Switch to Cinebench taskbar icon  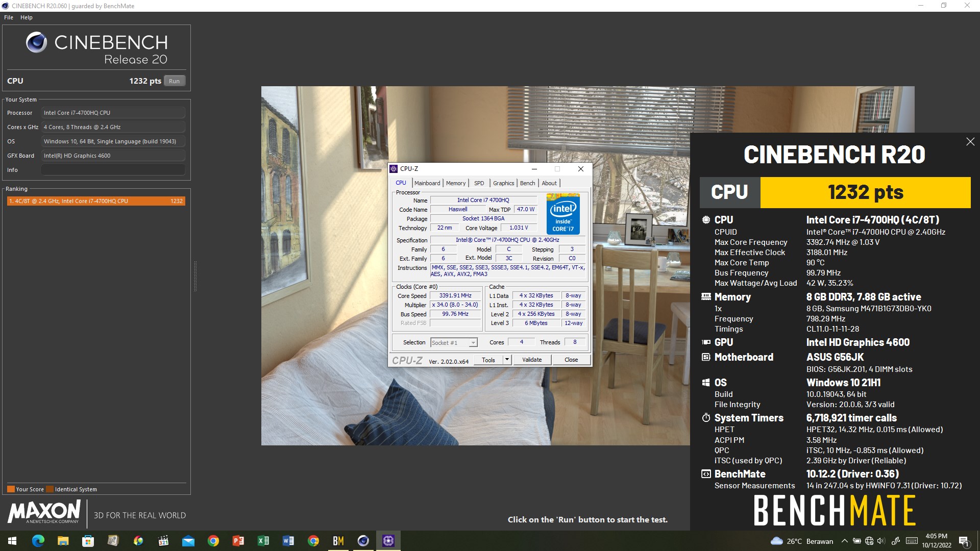pyautogui.click(x=363, y=541)
